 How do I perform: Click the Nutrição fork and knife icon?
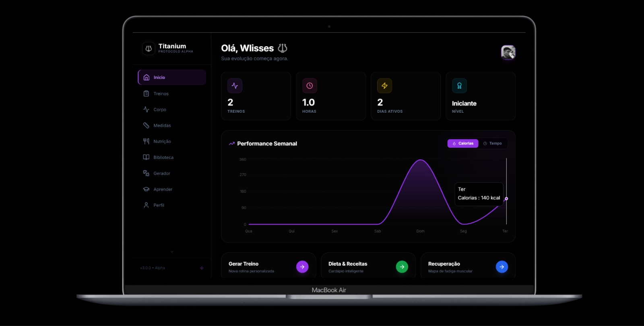coord(146,141)
